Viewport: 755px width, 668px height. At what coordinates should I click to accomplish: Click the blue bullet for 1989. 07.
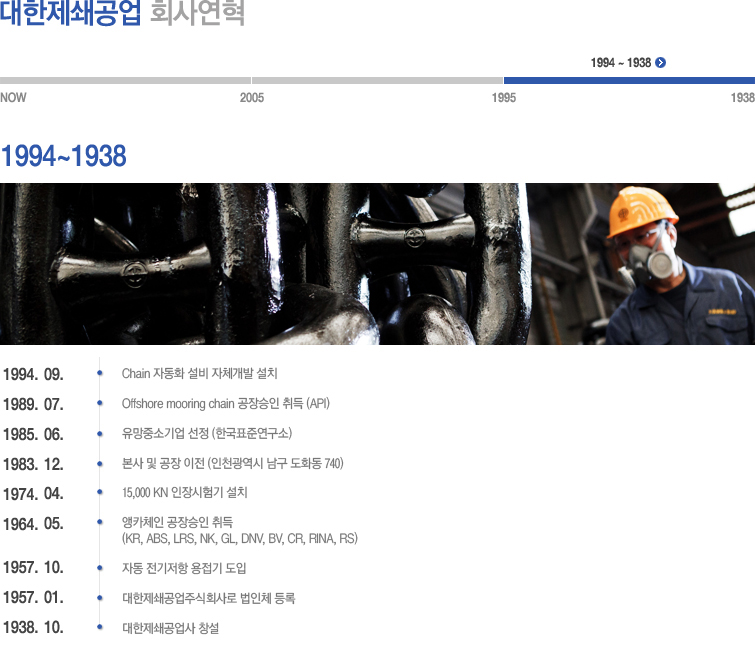100,403
